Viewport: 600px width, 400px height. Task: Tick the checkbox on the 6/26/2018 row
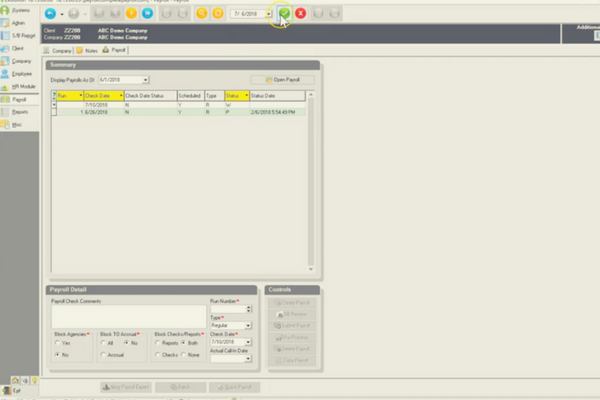pos(54,112)
